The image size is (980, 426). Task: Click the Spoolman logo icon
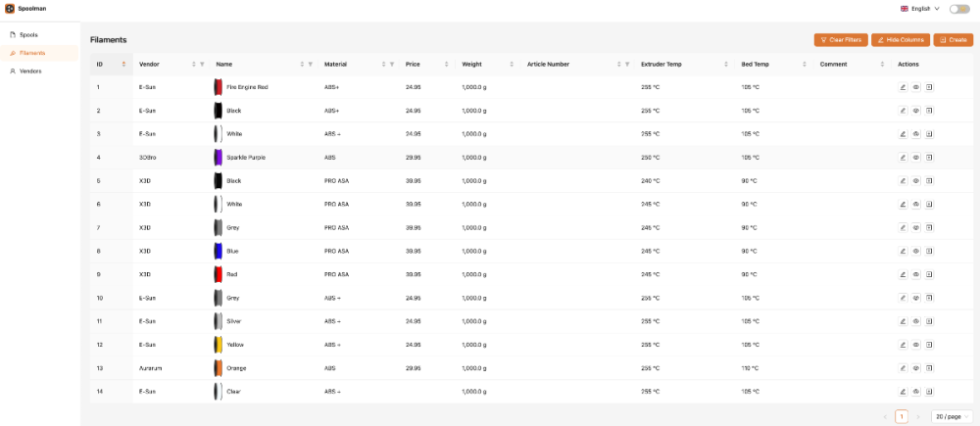click(9, 9)
